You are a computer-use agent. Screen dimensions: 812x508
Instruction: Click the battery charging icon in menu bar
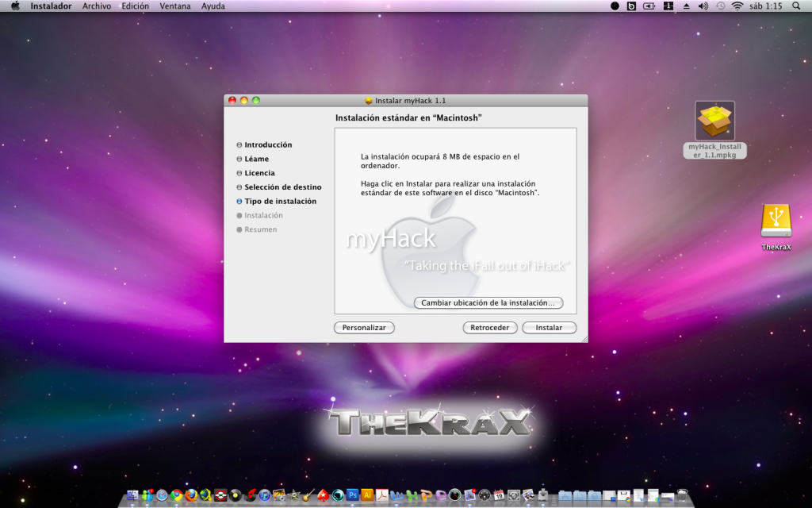[649, 6]
